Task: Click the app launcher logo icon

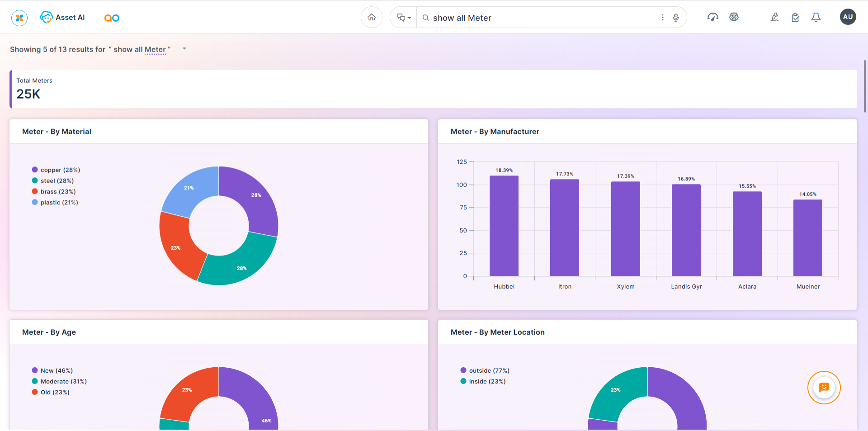Action: [x=19, y=18]
